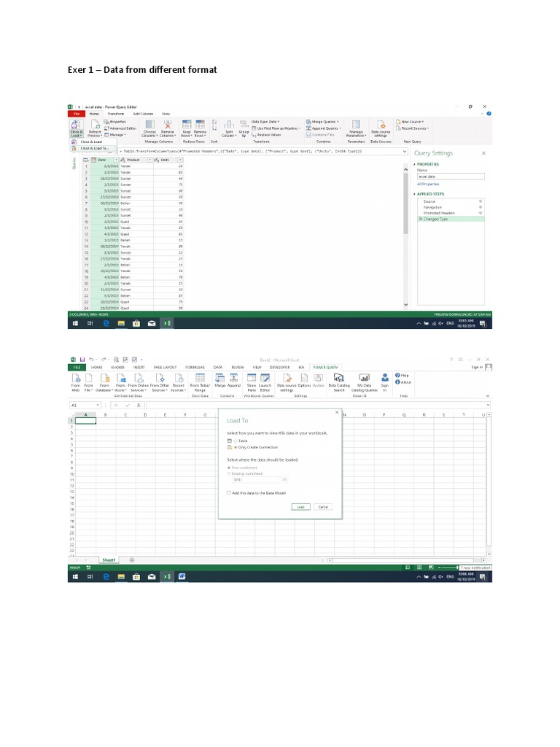This screenshot has width=560, height=747.
Task: Click Data source settings icon in Power Query Editor
Action: [381, 125]
